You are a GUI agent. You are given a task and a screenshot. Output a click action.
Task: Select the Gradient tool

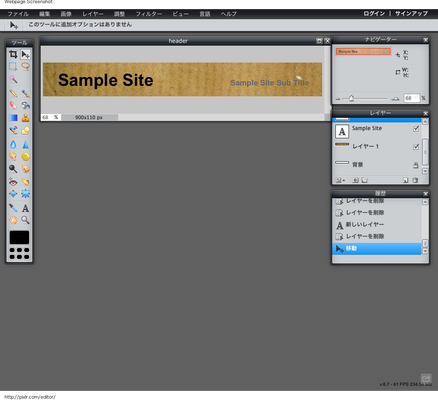[x=13, y=118]
